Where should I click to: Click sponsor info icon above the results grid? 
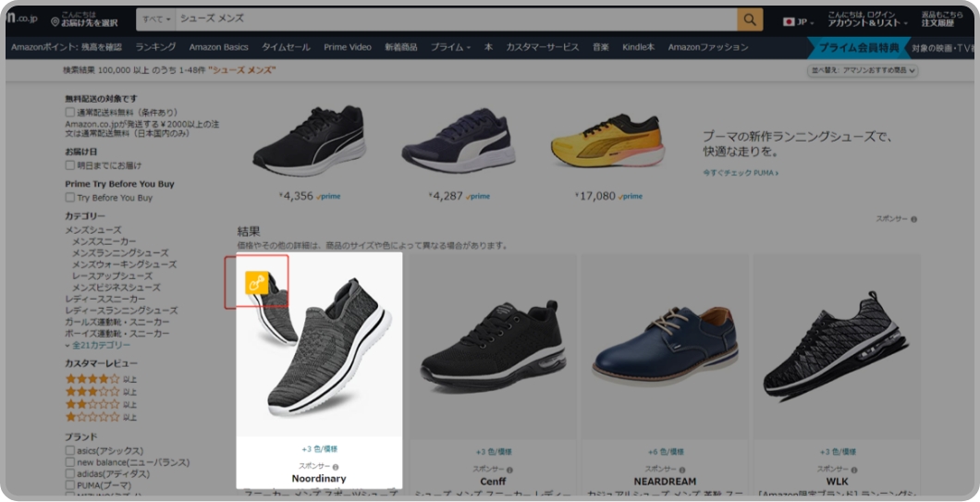(913, 219)
